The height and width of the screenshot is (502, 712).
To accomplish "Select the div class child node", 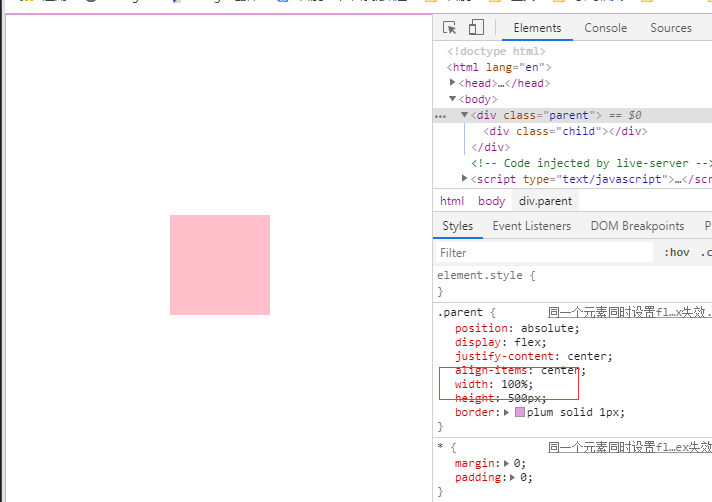I will [x=565, y=131].
